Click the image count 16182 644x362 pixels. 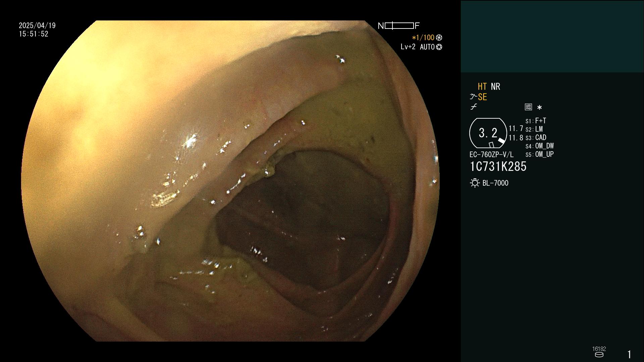click(x=599, y=349)
